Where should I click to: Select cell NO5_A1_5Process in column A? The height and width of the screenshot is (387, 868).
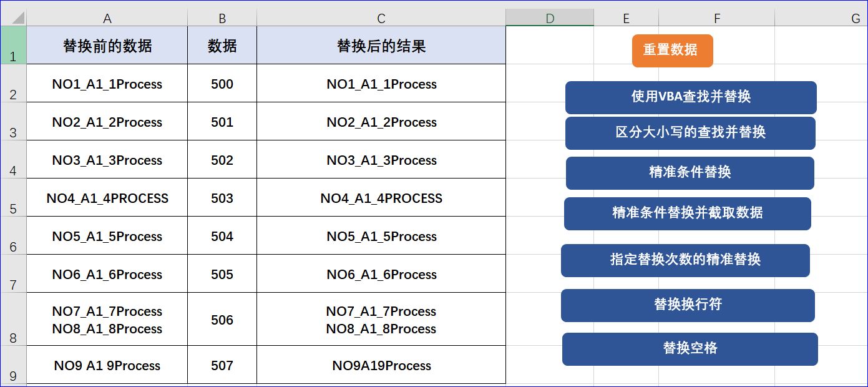click(107, 235)
